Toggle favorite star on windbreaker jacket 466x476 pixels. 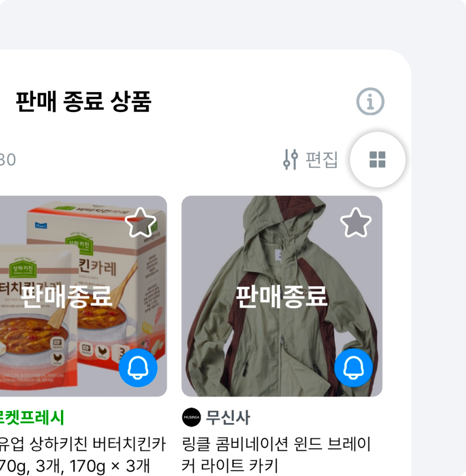[355, 223]
